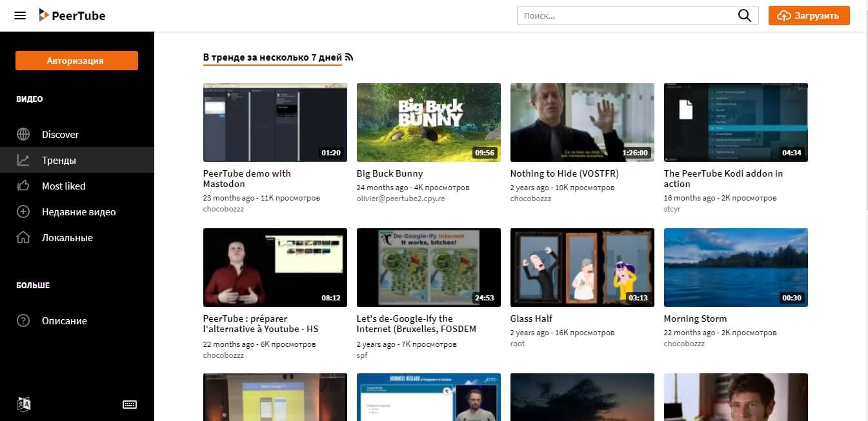Click the Big Buck Bunny title
Image resolution: width=868 pixels, height=421 pixels.
[x=390, y=173]
